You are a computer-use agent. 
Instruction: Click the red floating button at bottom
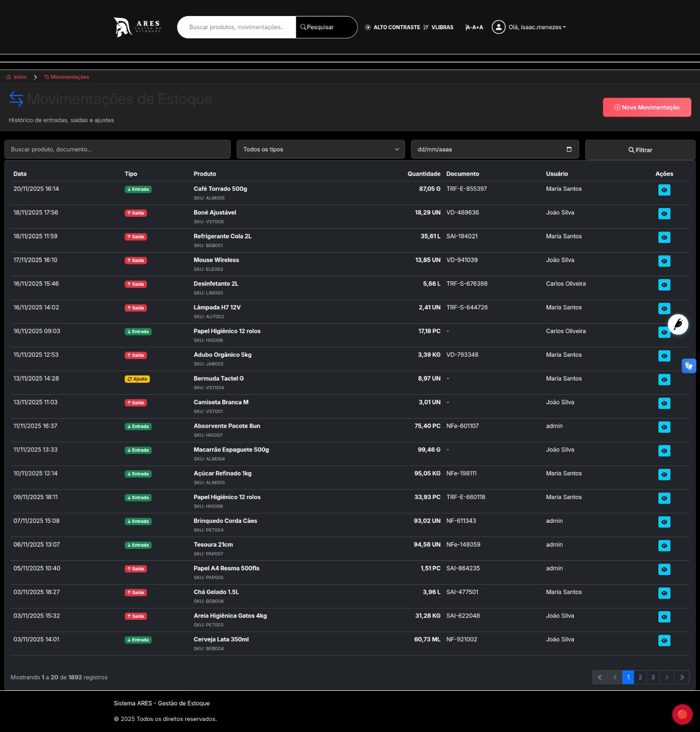pyautogui.click(x=682, y=714)
